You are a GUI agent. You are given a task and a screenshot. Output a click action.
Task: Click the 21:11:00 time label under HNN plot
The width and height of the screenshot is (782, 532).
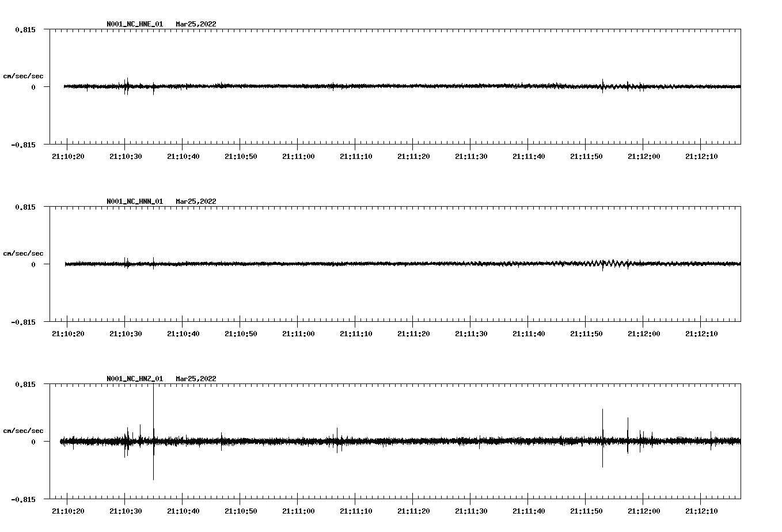(x=298, y=333)
